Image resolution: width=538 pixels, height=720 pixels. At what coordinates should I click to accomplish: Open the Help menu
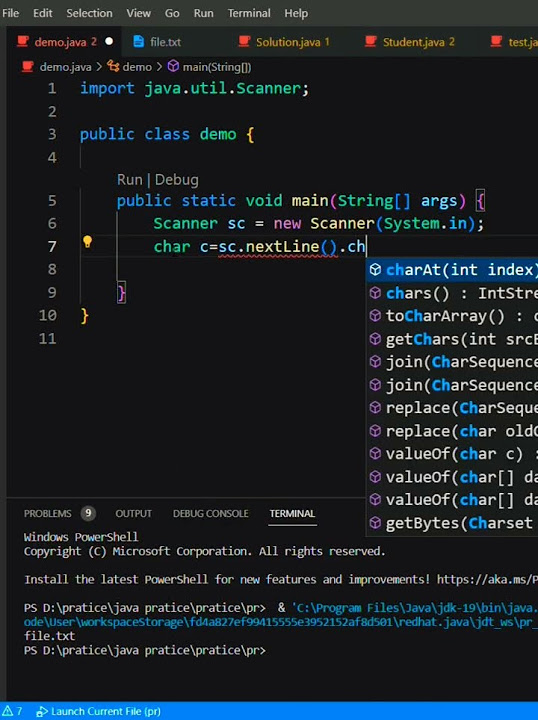296,13
